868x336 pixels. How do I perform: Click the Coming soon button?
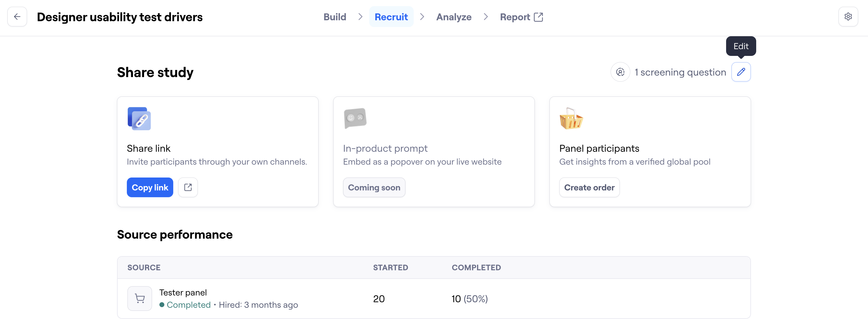[374, 188]
